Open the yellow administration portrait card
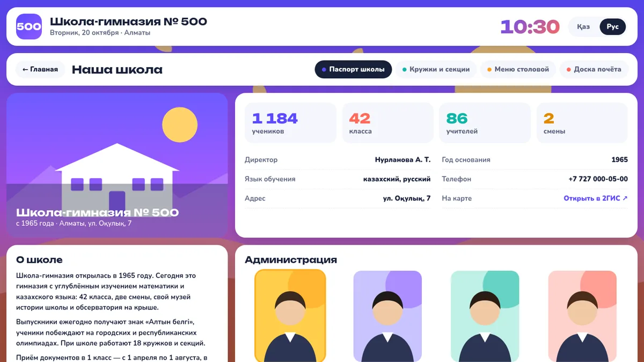644x362 pixels. coord(290,315)
